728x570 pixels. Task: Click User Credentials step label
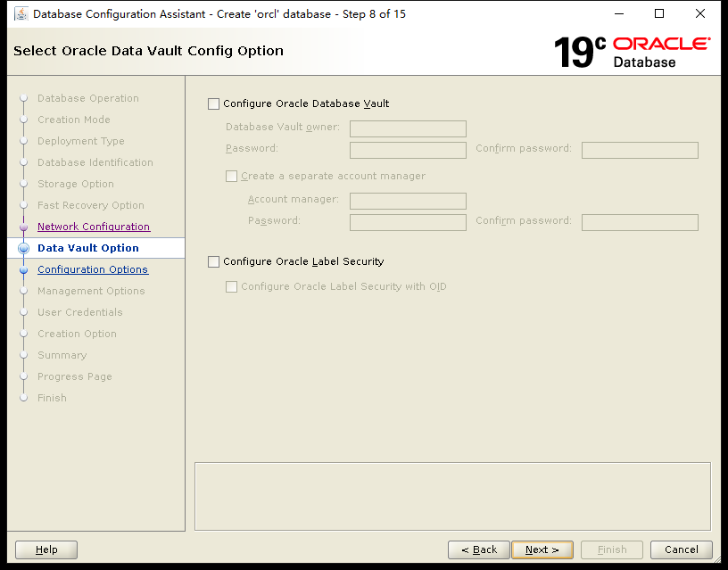coord(80,312)
